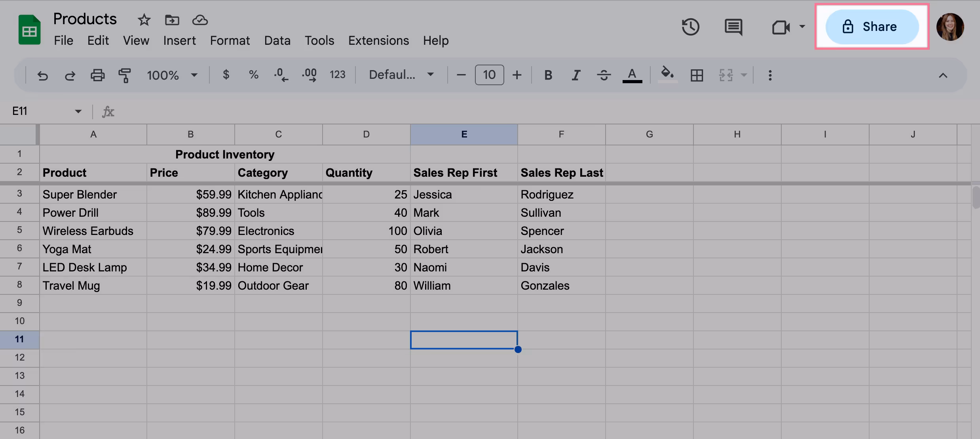Toggle italic formatting
Screen dimensions: 980x439
click(x=576, y=75)
